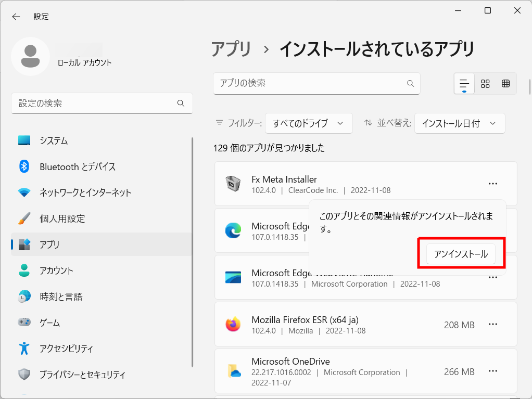Open Bluetooth とデバイス settings
The image size is (532, 399).
(x=102, y=166)
